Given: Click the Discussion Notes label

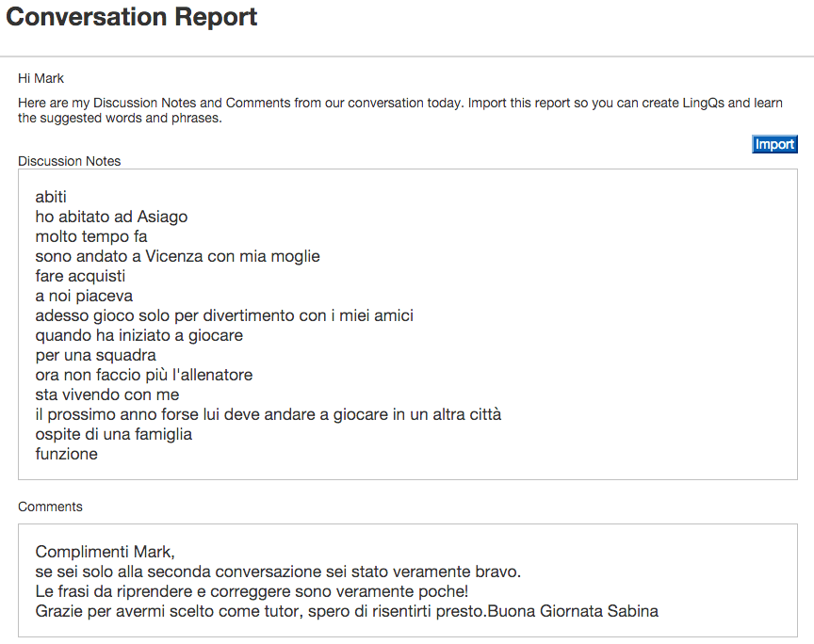Looking at the screenshot, I should click(x=69, y=161).
